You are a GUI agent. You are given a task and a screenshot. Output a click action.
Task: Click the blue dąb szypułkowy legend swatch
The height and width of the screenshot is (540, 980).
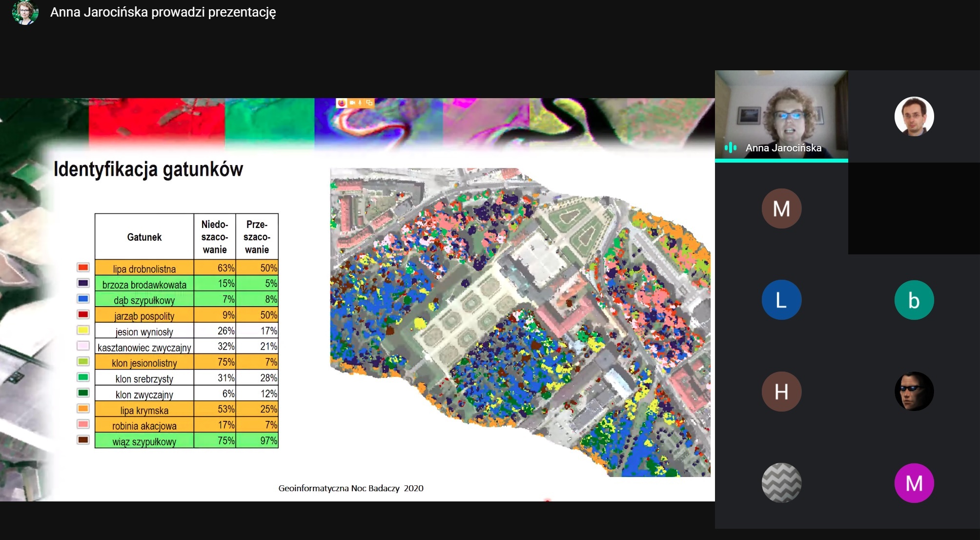[x=83, y=299]
